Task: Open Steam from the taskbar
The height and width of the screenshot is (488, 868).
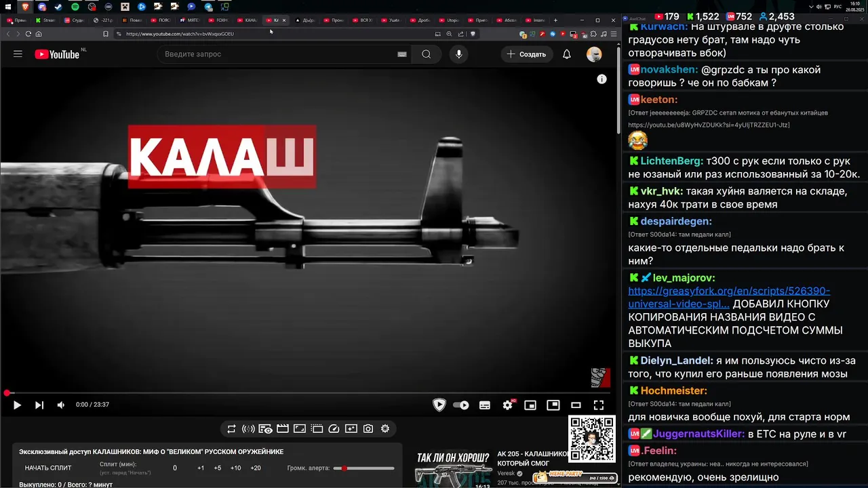Action: [x=58, y=7]
